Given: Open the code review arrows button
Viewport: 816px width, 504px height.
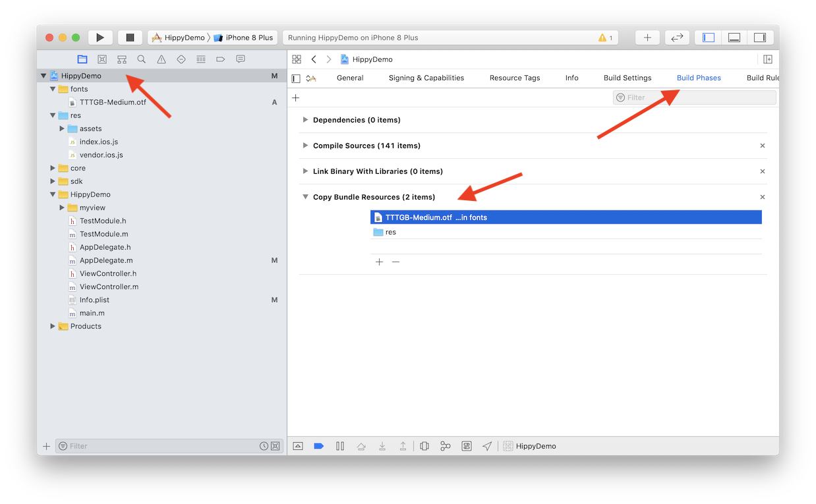Looking at the screenshot, I should point(677,38).
